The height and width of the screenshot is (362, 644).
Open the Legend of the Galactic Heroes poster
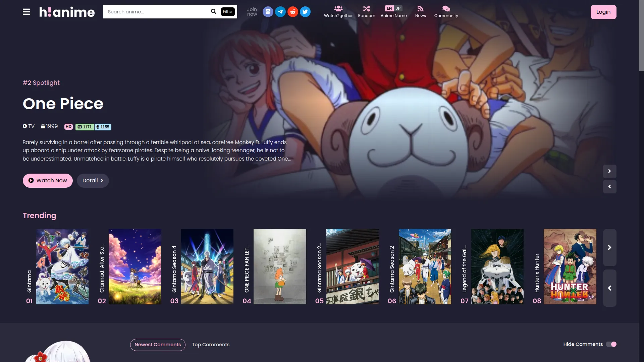tap(497, 267)
